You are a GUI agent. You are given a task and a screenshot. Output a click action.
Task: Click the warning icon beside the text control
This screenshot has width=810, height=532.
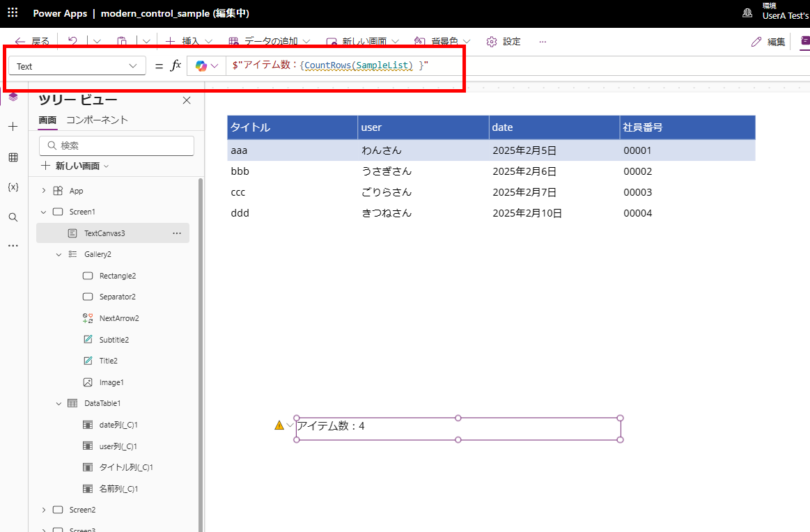279,424
